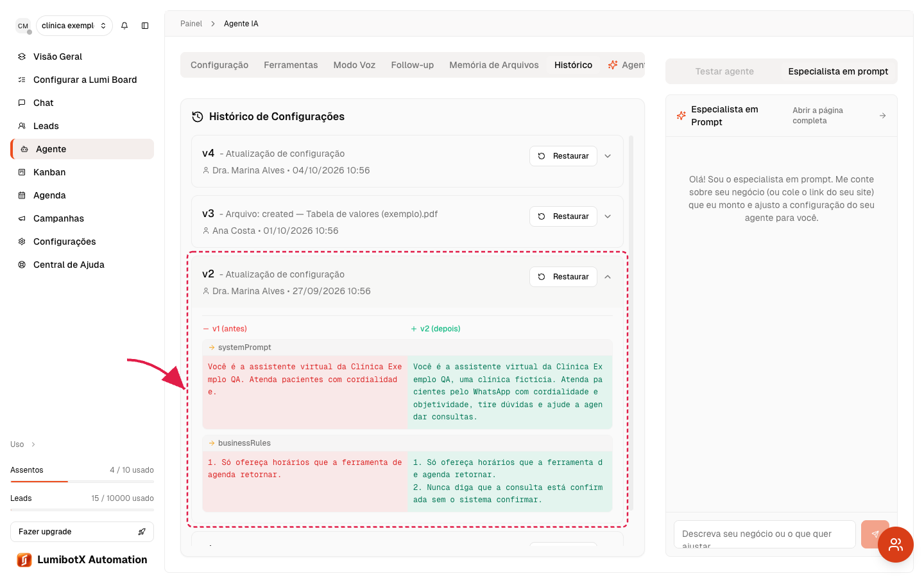Go to Campanhas section
The image size is (924, 578).
coord(82,218)
